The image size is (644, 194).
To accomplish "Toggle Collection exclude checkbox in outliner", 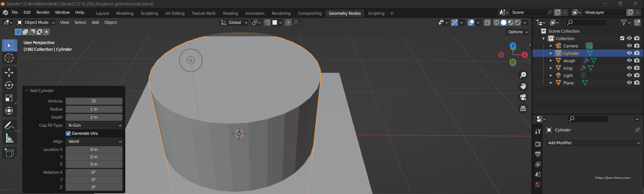I will (622, 38).
